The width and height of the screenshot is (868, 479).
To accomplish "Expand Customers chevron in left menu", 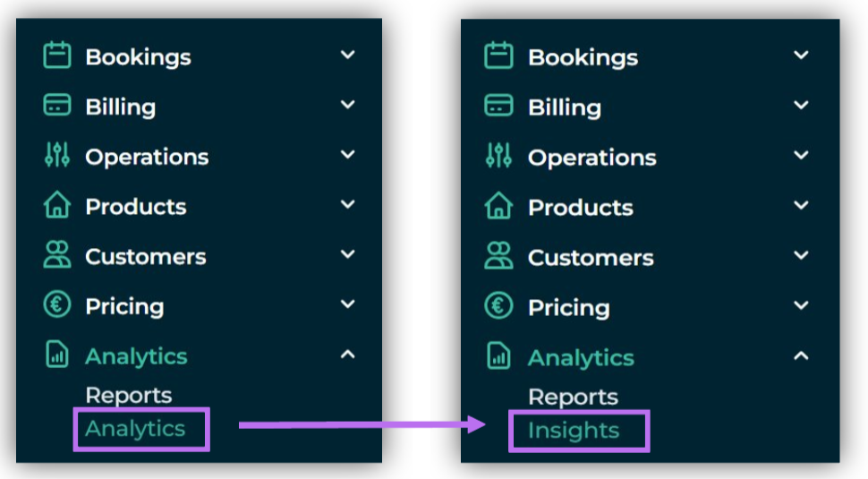I will pos(347,254).
